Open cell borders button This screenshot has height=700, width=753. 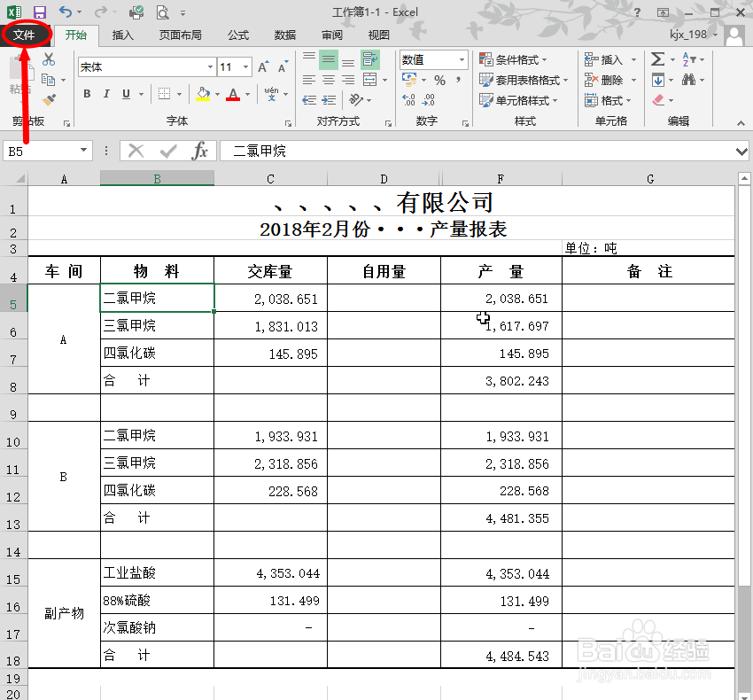(x=164, y=94)
